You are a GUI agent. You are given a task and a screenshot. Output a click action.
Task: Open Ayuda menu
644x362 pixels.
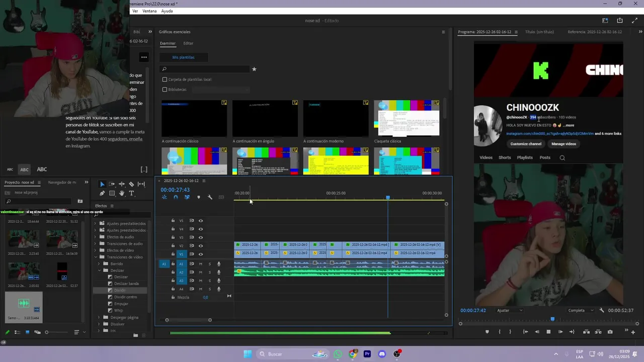pyautogui.click(x=167, y=11)
